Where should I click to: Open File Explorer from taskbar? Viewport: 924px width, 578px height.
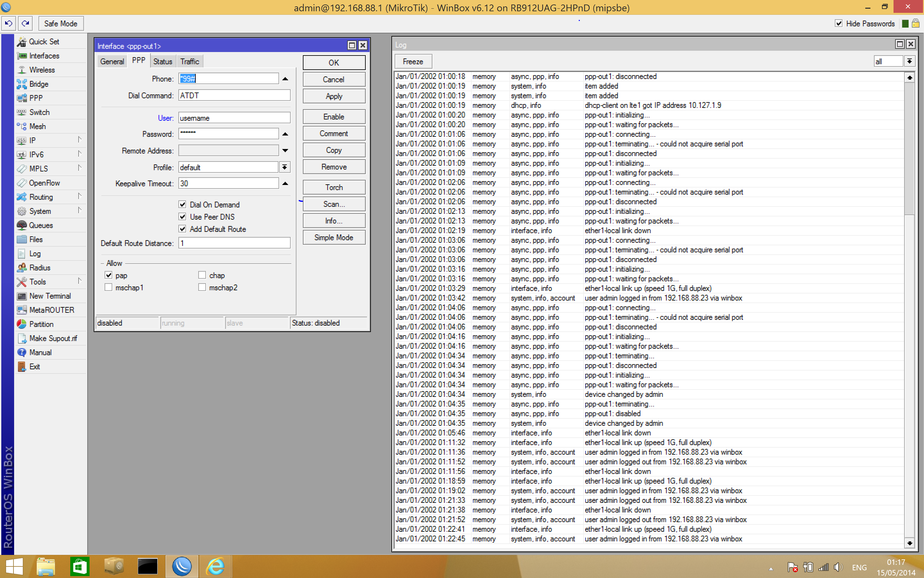pos(46,566)
